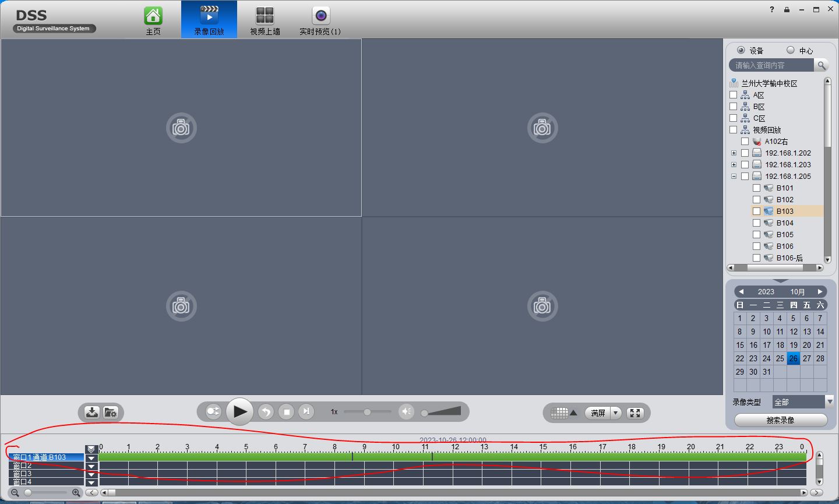Open the 视频上墙 video wall tab

pyautogui.click(x=265, y=21)
